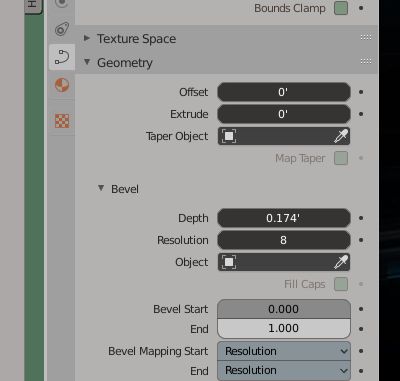Open the Texture properties tab
The width and height of the screenshot is (400, 381).
[62, 121]
